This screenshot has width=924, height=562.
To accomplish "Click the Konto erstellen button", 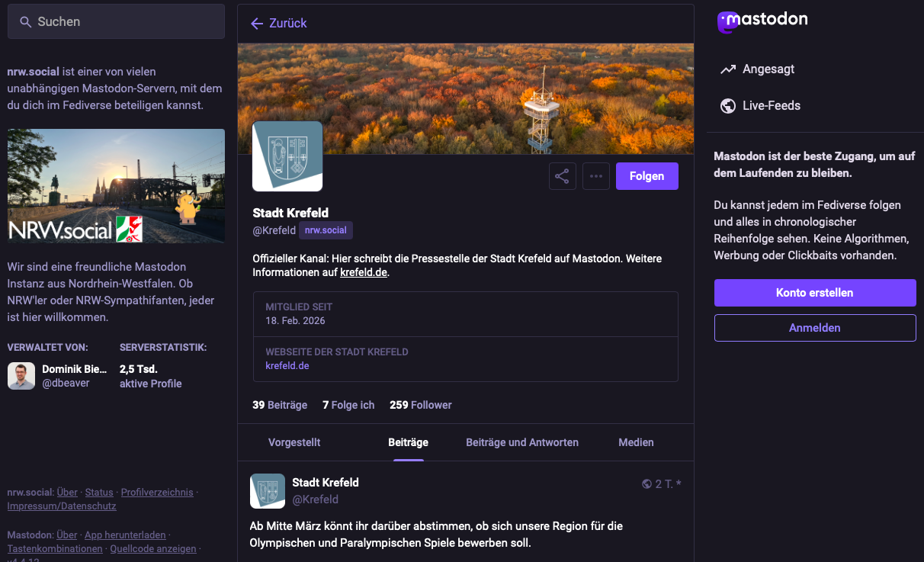I will (814, 293).
